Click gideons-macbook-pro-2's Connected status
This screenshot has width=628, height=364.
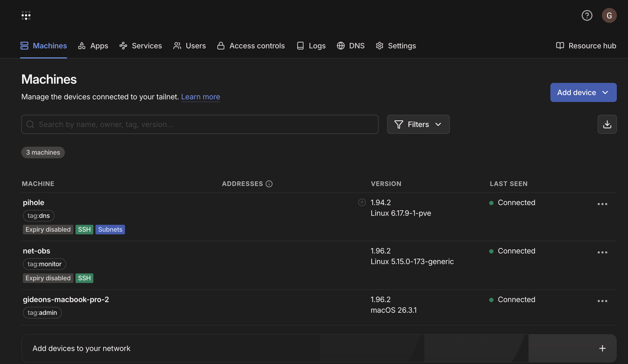[x=512, y=299]
